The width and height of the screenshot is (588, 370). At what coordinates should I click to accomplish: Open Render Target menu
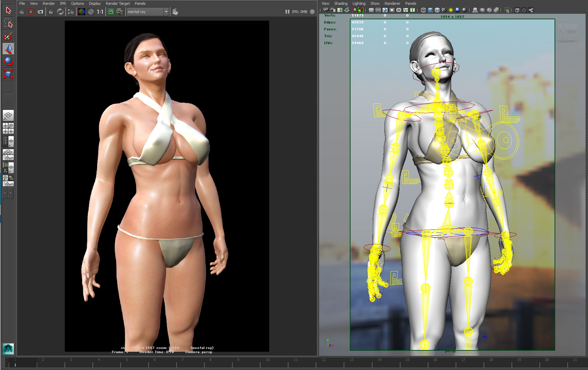point(118,3)
